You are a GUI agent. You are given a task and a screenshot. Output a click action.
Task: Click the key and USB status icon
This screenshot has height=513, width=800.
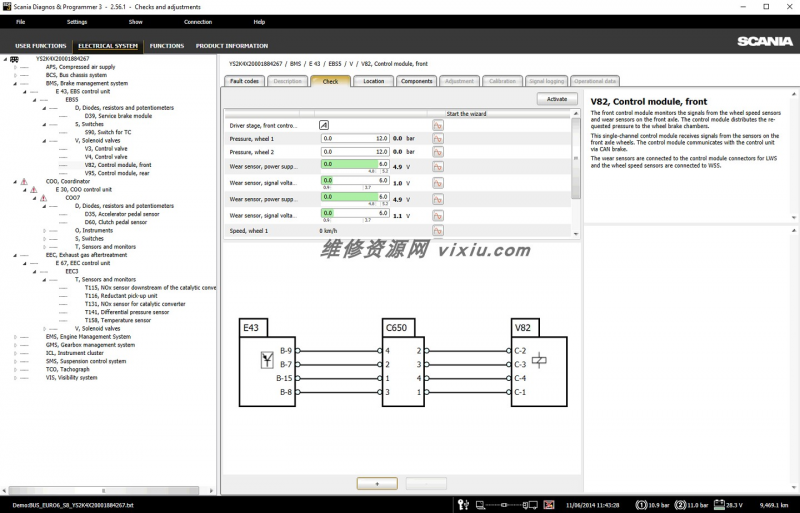[x=463, y=505]
